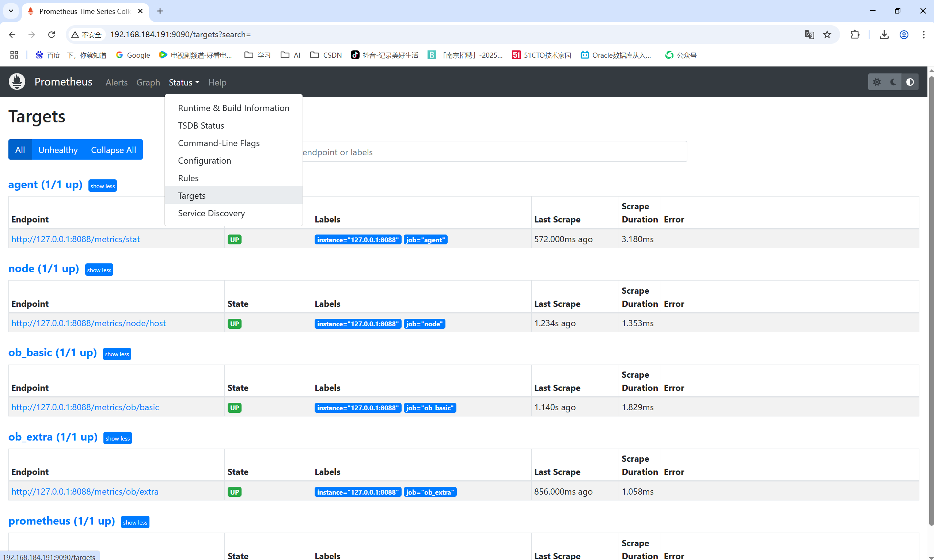934x560 pixels.
Task: Open the /metrics/stat endpoint link
Action: click(x=76, y=239)
